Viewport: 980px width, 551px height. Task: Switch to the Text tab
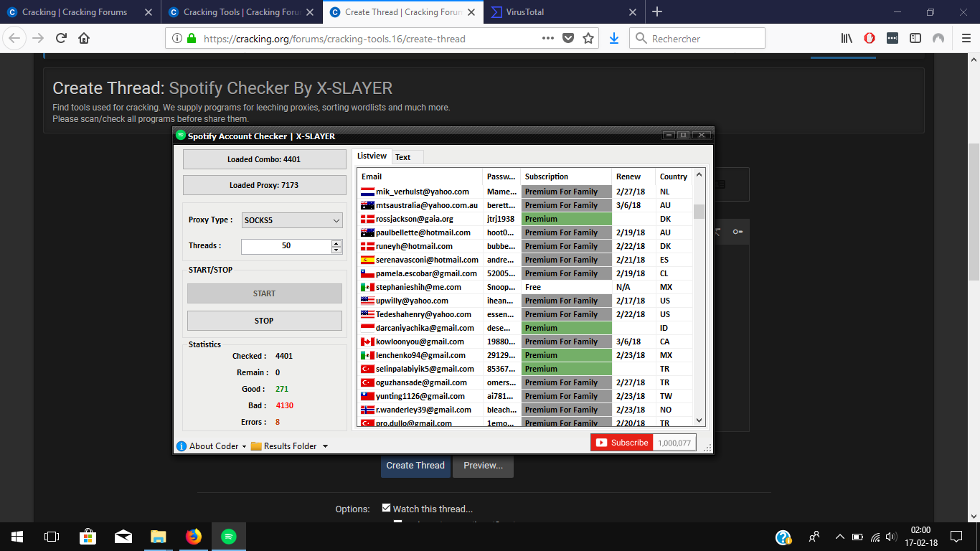click(403, 157)
